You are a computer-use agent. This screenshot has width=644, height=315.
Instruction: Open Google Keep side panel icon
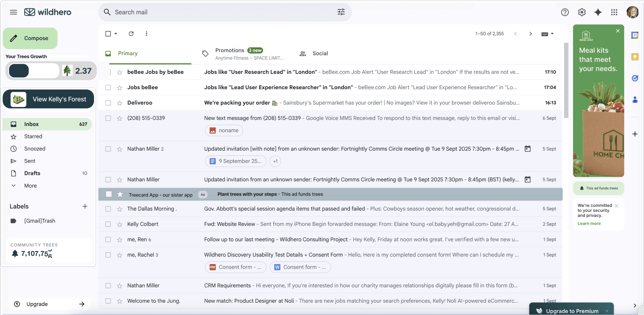[x=635, y=57]
